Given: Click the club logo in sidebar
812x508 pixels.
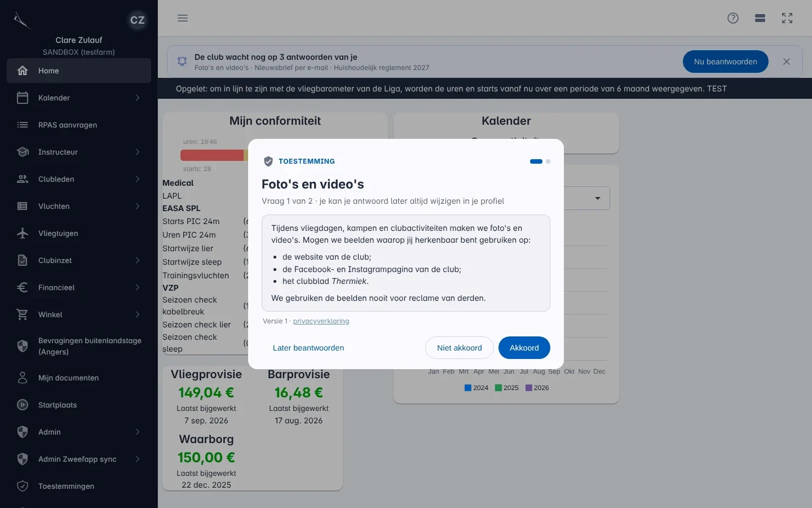Looking at the screenshot, I should [21, 20].
